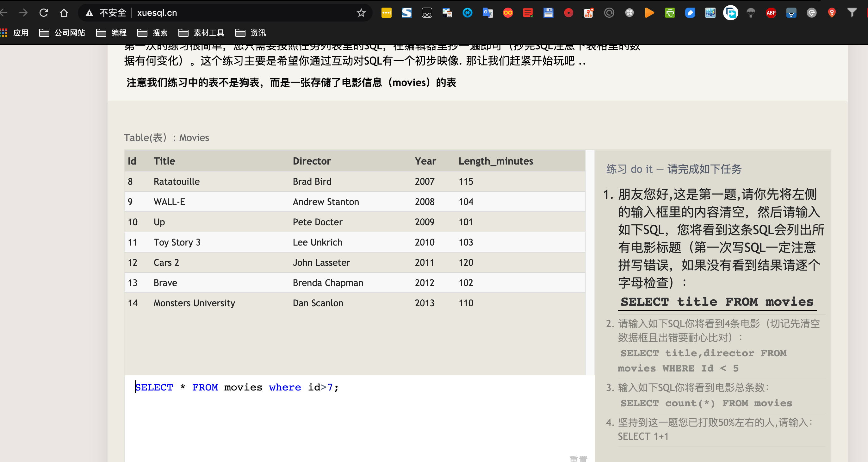Select task 3 SELECT count(*) FROM movies
The height and width of the screenshot is (462, 868).
click(x=706, y=403)
